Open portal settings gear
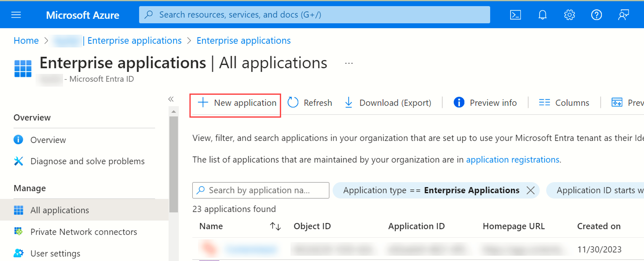 (x=570, y=15)
